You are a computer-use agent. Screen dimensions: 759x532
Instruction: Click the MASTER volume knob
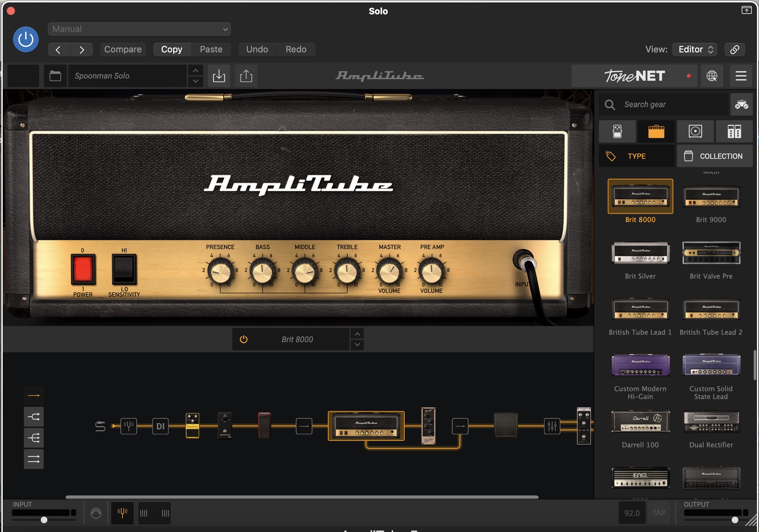pyautogui.click(x=389, y=271)
